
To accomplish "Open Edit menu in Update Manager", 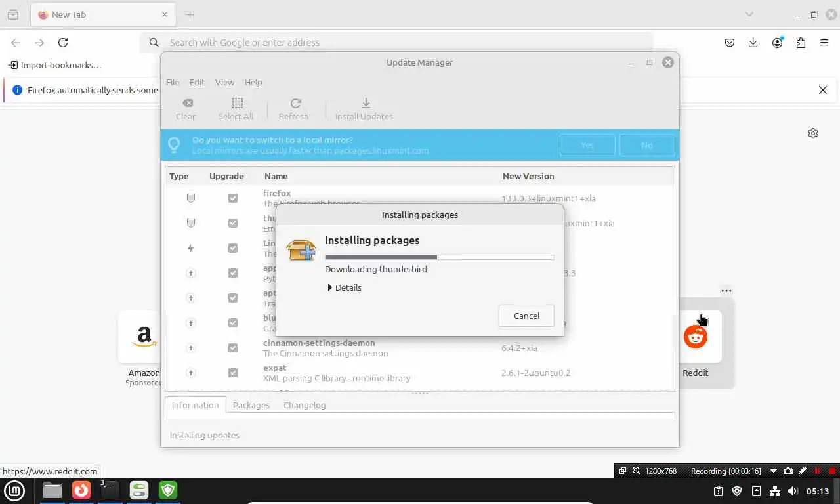I will point(197,82).
